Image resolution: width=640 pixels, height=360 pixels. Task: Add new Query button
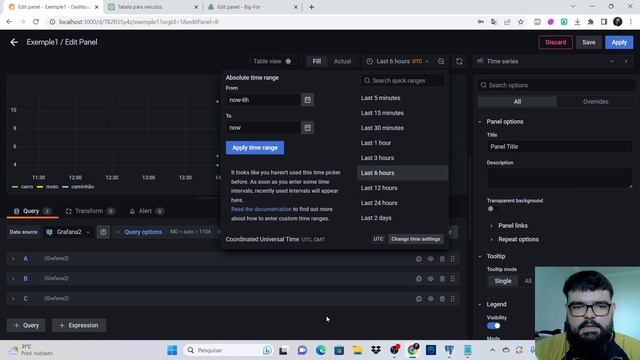click(x=26, y=325)
